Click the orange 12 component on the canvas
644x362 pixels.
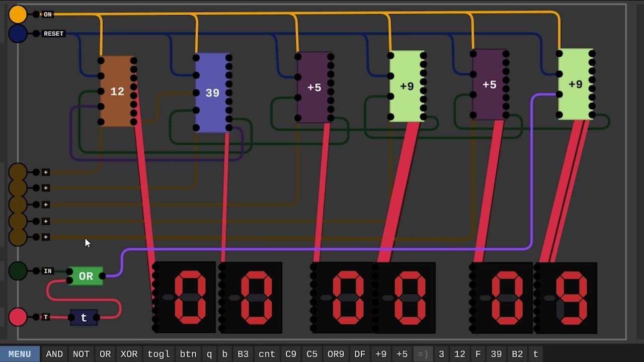pyautogui.click(x=117, y=92)
